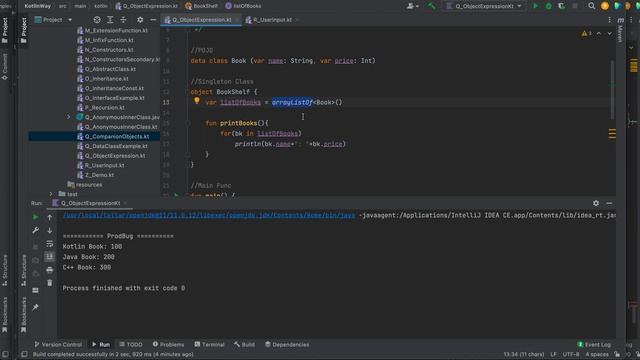This screenshot has width=640, height=360.
Task: Click listOfBooks in navigation bar
Action: coord(243,6)
